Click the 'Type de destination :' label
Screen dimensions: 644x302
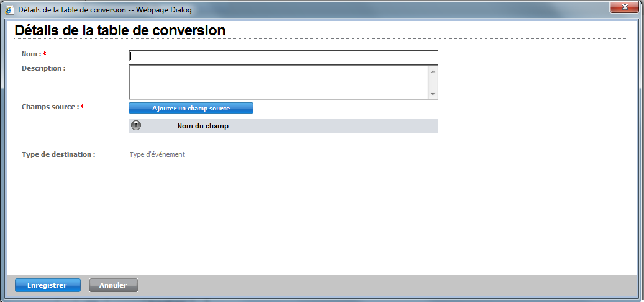click(x=58, y=154)
